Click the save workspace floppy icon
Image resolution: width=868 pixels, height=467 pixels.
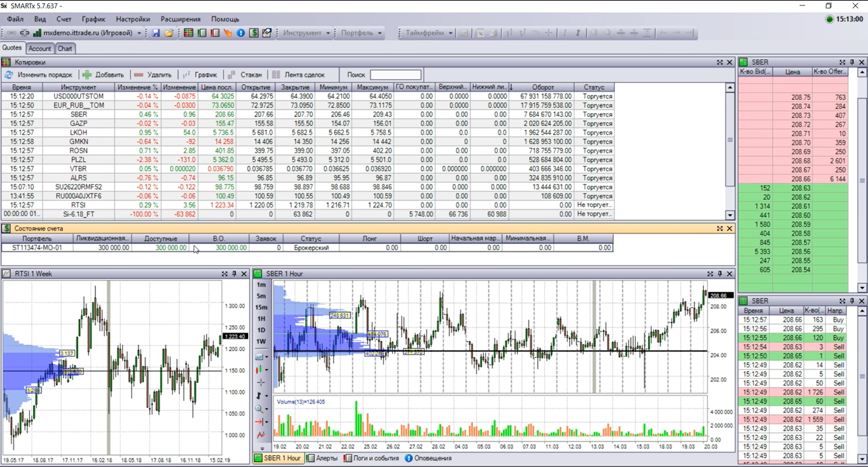pyautogui.click(x=156, y=32)
